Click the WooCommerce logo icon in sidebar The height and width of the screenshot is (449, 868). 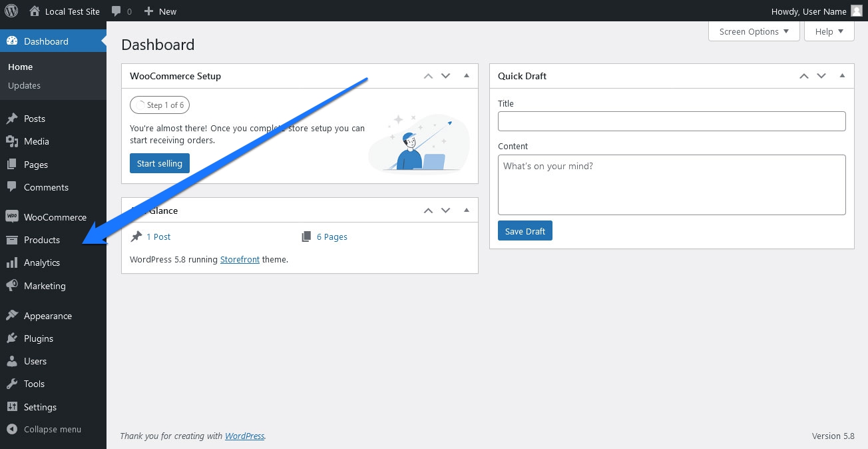[12, 217]
